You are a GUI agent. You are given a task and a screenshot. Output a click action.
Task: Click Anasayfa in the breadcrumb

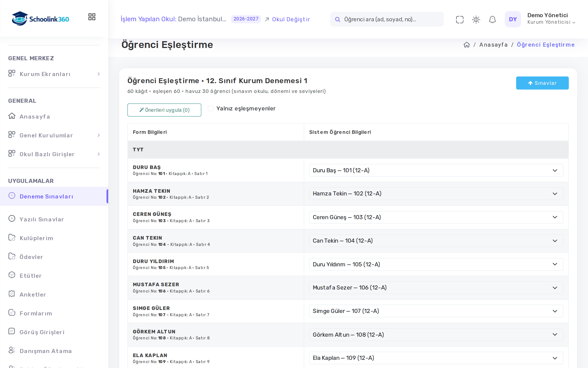coord(493,45)
